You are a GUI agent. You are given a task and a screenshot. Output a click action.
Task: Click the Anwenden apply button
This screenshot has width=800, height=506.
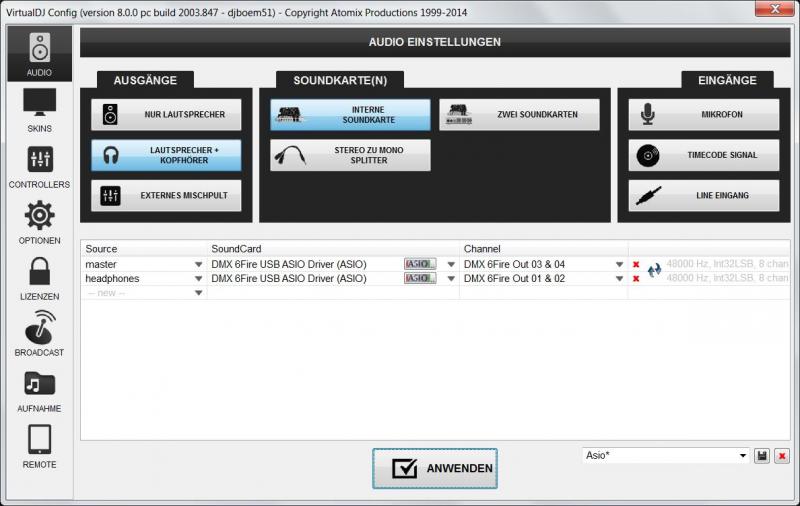point(435,468)
